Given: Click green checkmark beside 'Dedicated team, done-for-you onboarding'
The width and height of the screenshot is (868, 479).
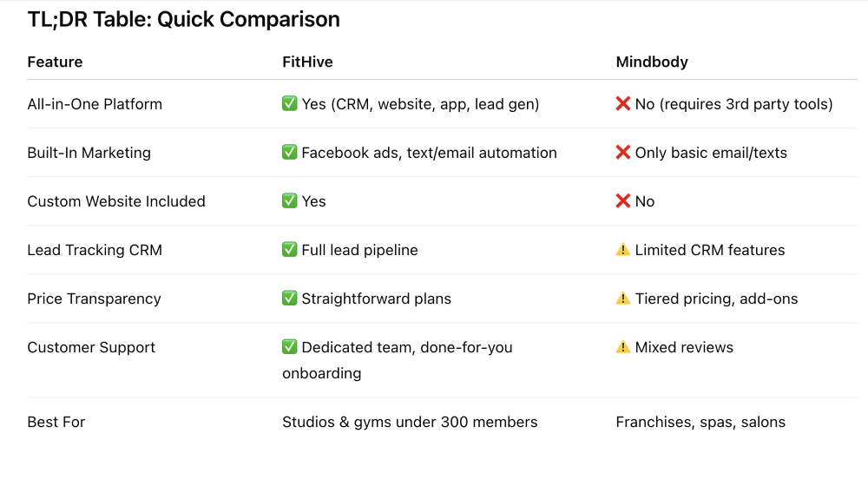Looking at the screenshot, I should click(x=290, y=347).
